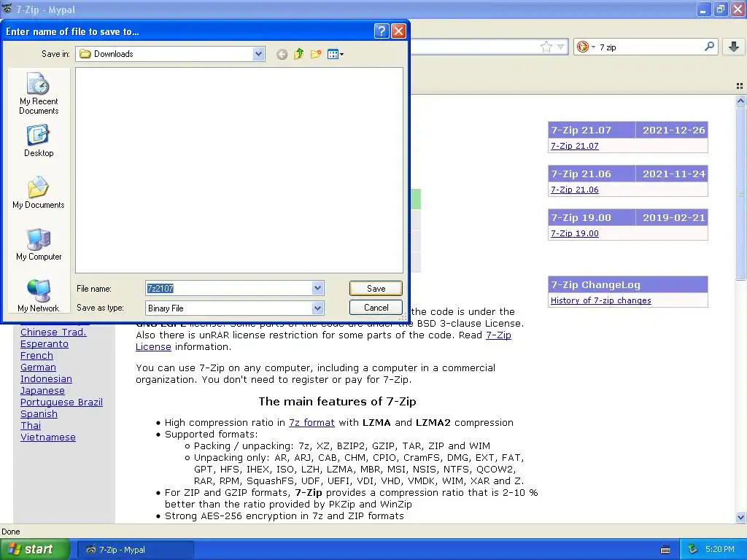Restore down the Mypal browser window
This screenshot has width=747, height=560.
tap(721, 9)
